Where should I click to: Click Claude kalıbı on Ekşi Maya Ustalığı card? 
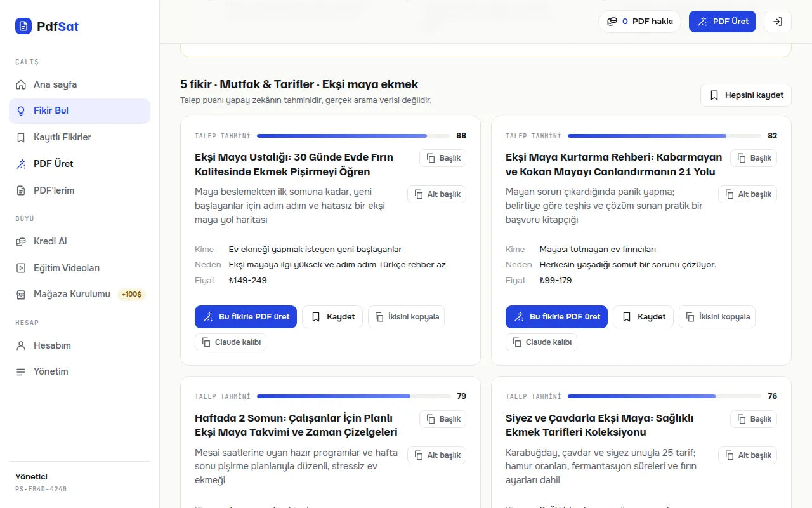(x=231, y=342)
